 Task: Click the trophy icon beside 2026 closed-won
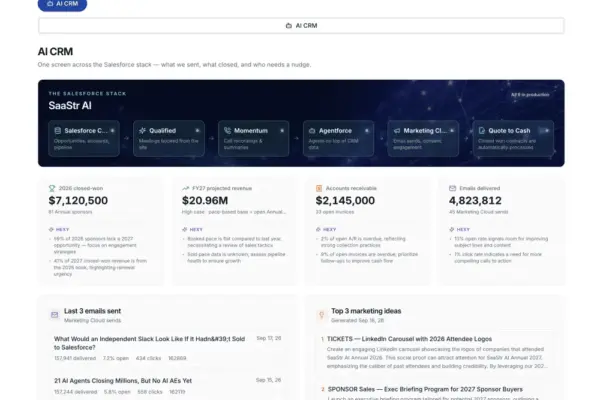point(52,188)
